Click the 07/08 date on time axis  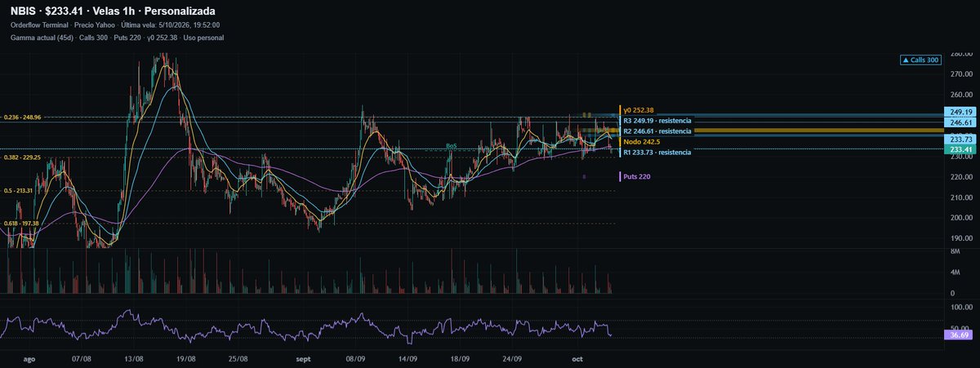tap(82, 358)
